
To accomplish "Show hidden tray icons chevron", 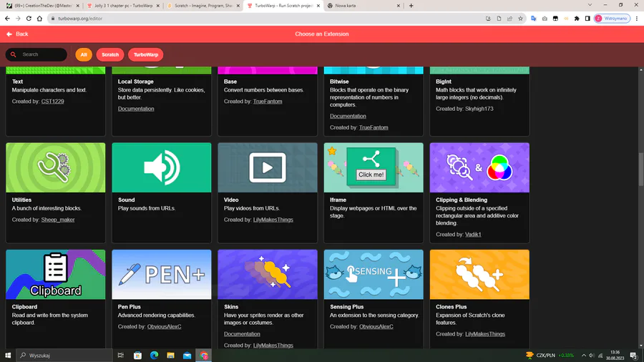I will (x=584, y=356).
